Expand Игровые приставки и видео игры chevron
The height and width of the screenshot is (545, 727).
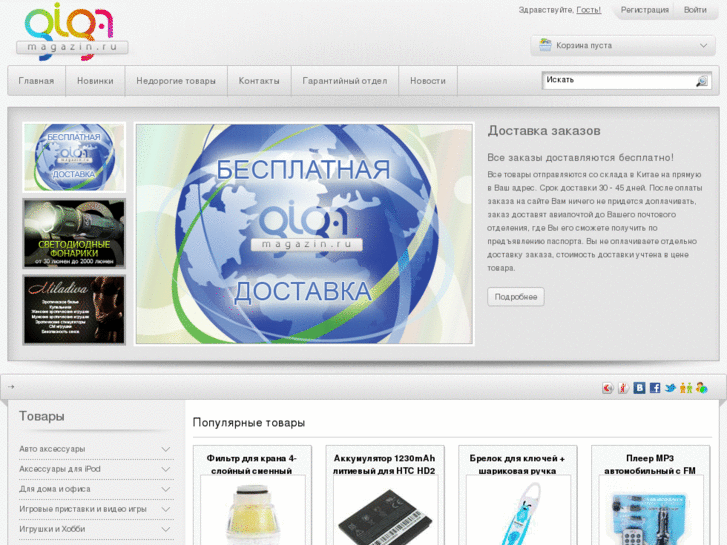pos(166,509)
